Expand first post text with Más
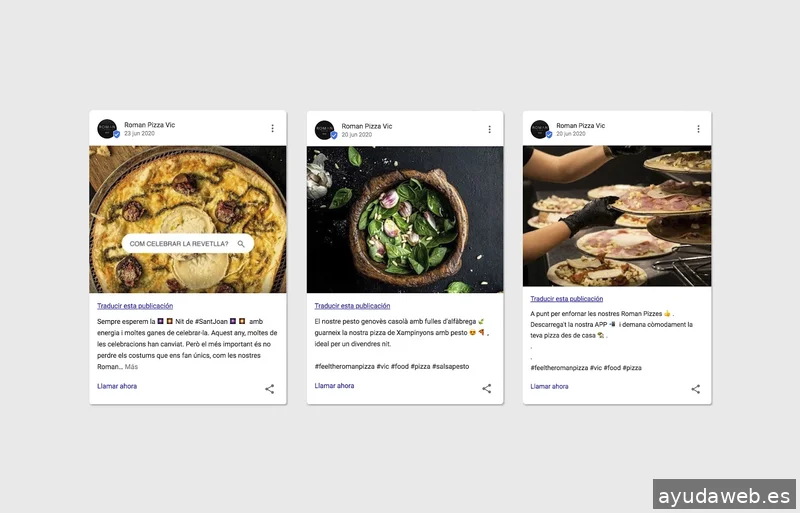800x513 pixels. coord(131,367)
